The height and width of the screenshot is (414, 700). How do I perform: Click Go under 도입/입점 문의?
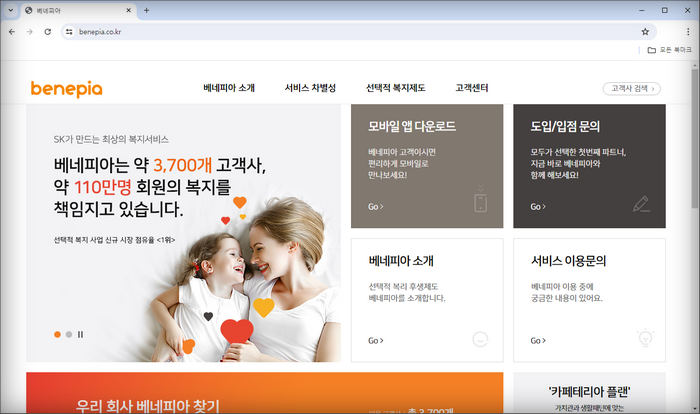tap(538, 207)
